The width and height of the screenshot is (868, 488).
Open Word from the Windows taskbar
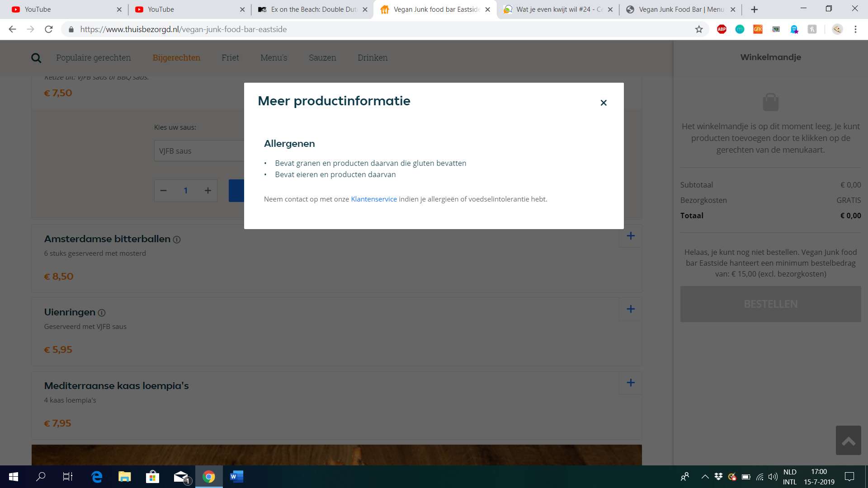pos(236,477)
